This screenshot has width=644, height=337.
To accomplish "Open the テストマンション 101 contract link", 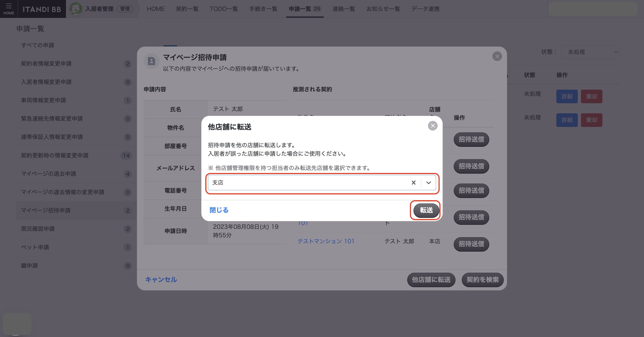I will pyautogui.click(x=326, y=241).
